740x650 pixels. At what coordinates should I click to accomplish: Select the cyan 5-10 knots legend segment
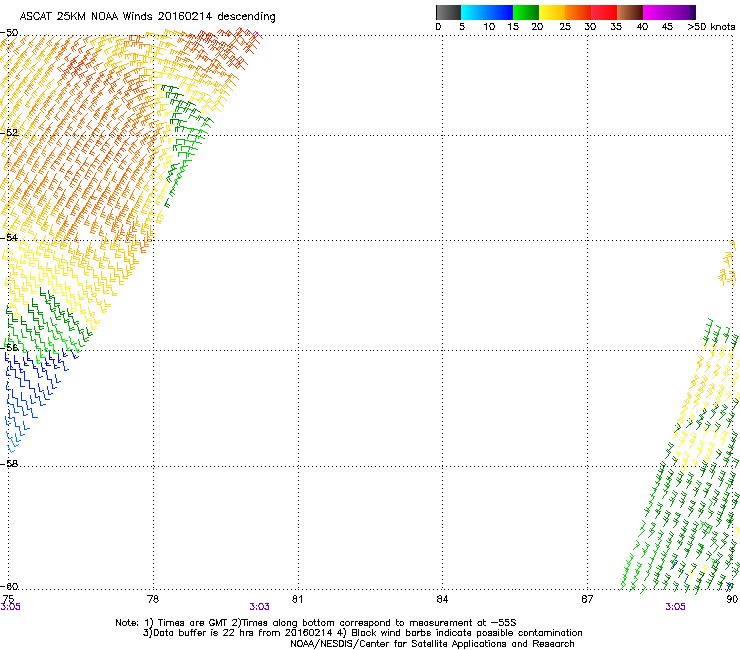[x=474, y=12]
